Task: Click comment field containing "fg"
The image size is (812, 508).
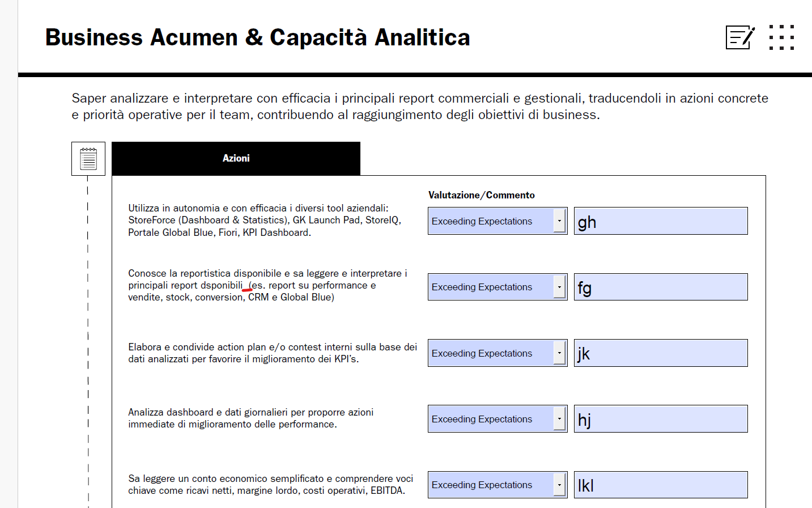Action: click(x=661, y=287)
